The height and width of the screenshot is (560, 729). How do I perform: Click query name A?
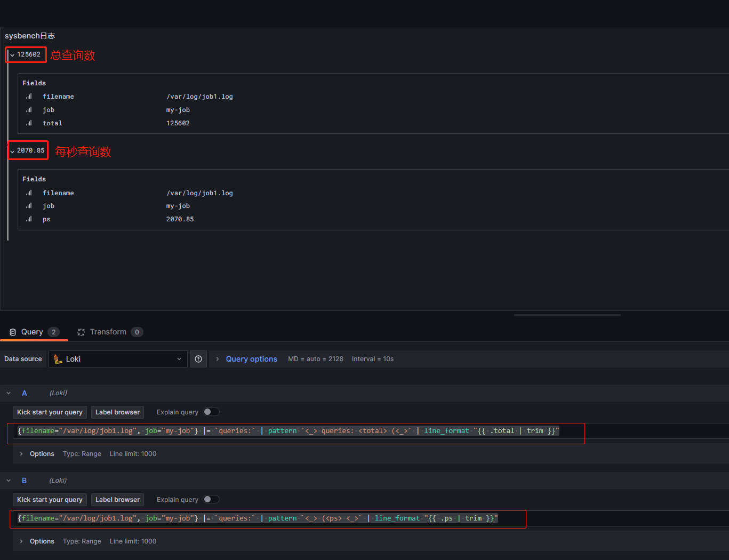coord(24,393)
